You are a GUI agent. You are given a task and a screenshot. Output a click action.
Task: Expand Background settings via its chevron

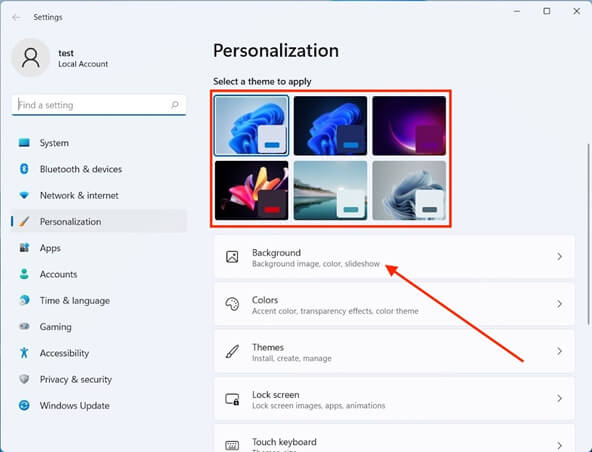[559, 257]
